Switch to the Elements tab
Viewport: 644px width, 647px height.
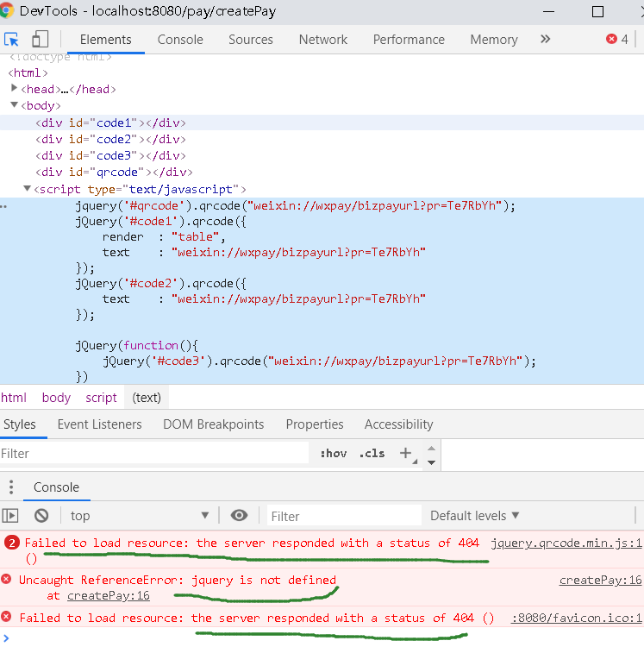tap(105, 40)
